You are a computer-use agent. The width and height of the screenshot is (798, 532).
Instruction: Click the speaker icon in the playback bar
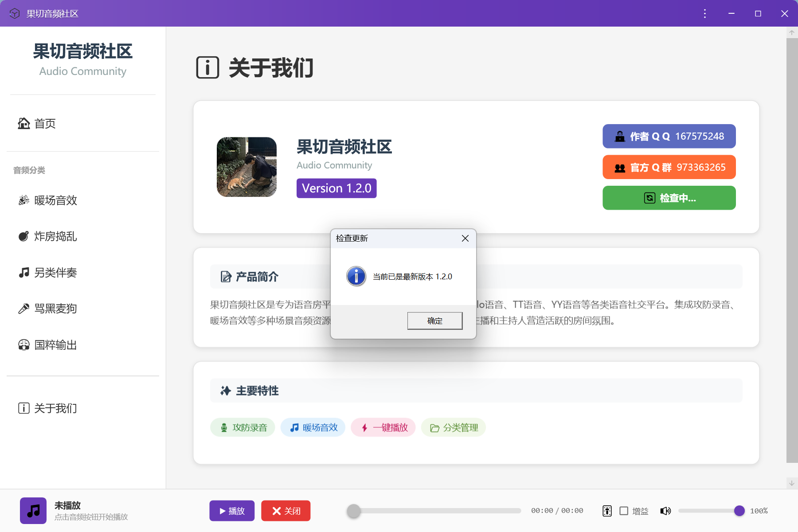665,511
